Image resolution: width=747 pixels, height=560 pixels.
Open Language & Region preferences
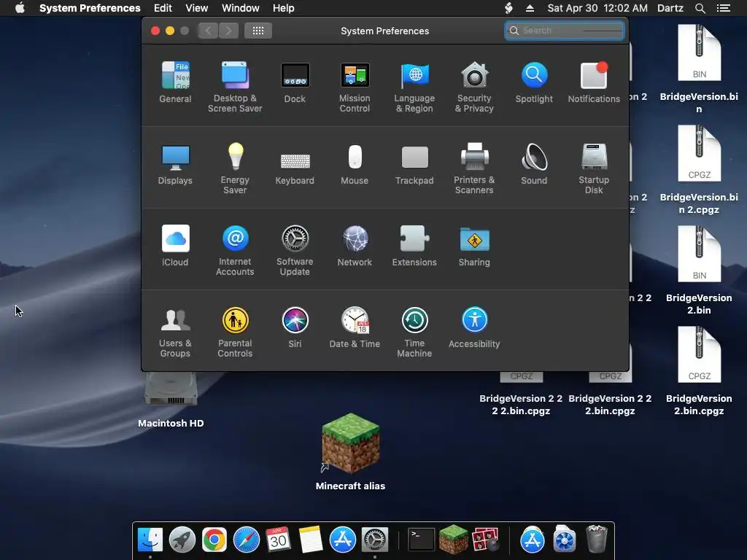[x=414, y=87]
